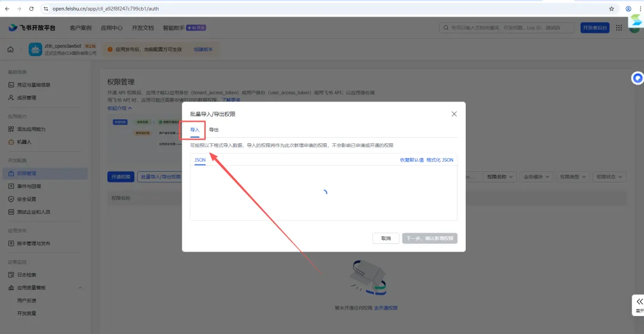
Task: Click the 取消 button
Action: pyautogui.click(x=386, y=239)
